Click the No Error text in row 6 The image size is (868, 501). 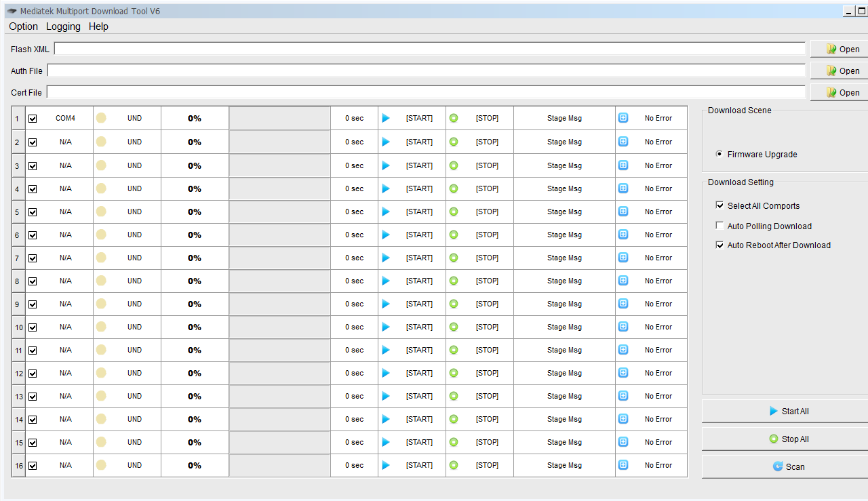tap(658, 235)
